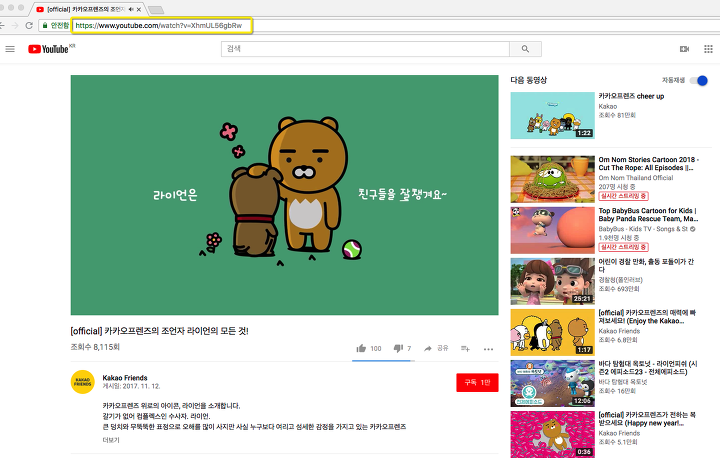Click the 카카오프렌즈 cheer up title
Viewport: 720px width, 460px height.
(x=631, y=96)
